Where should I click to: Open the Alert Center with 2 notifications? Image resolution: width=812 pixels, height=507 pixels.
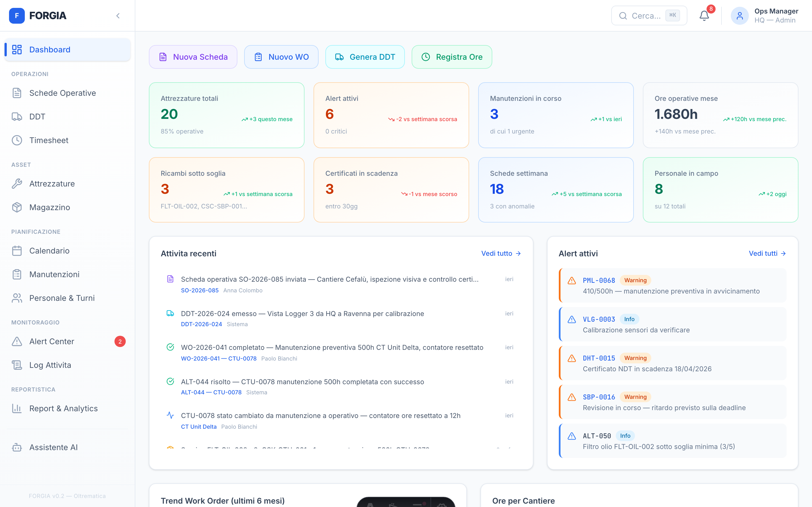coord(52,341)
